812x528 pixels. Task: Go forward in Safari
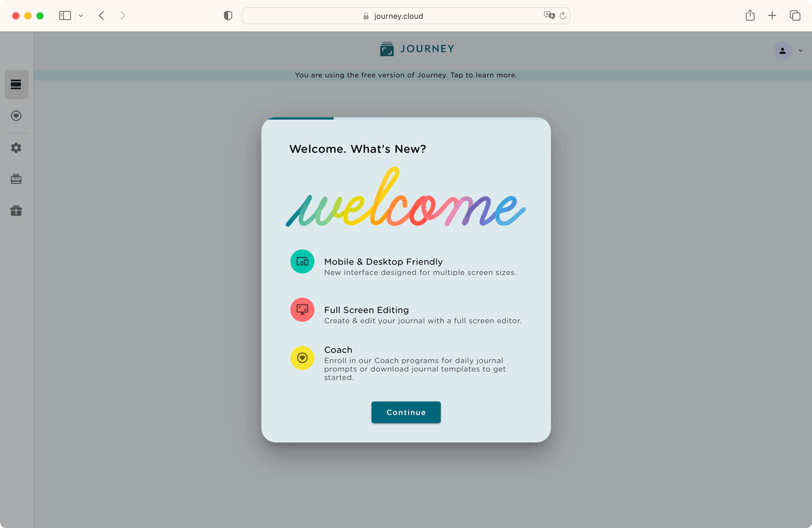123,16
